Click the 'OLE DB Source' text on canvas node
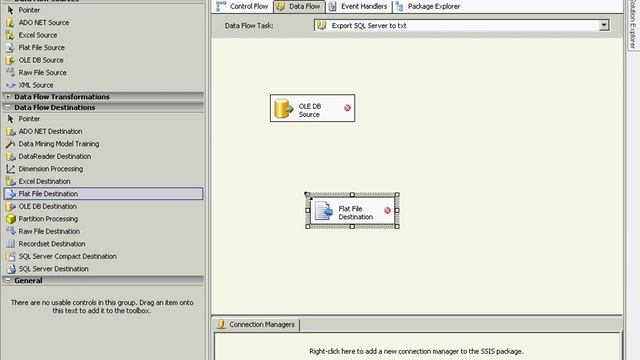 [310, 110]
